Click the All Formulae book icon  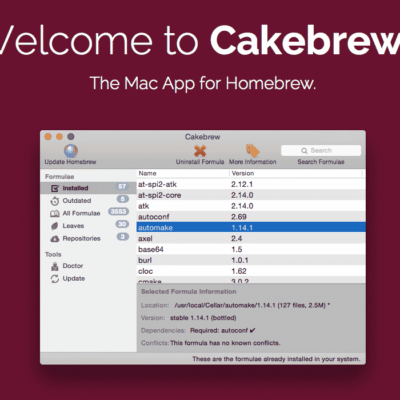coord(55,214)
